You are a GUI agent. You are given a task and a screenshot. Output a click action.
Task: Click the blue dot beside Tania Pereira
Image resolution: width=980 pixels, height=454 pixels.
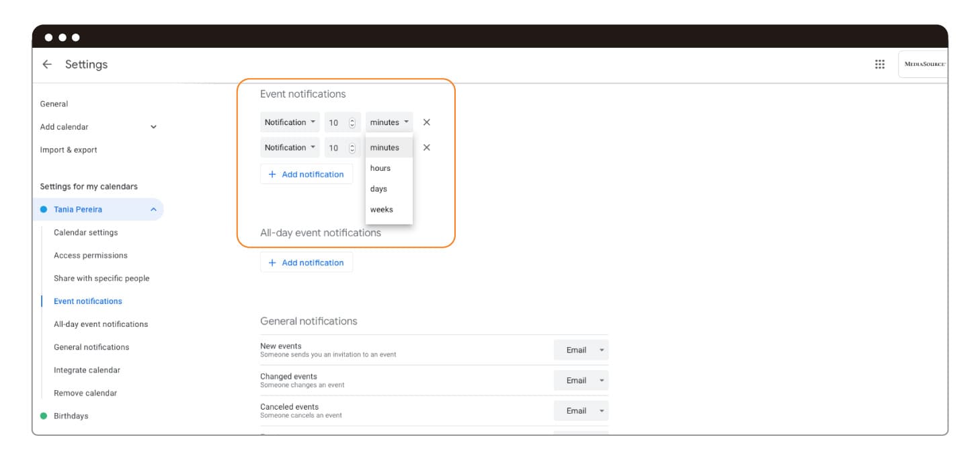click(44, 210)
